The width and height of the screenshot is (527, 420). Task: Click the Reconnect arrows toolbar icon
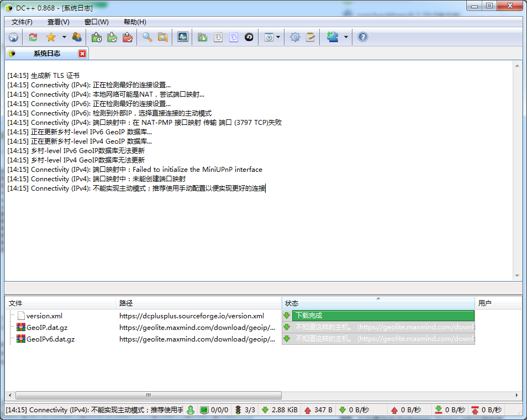coord(33,38)
